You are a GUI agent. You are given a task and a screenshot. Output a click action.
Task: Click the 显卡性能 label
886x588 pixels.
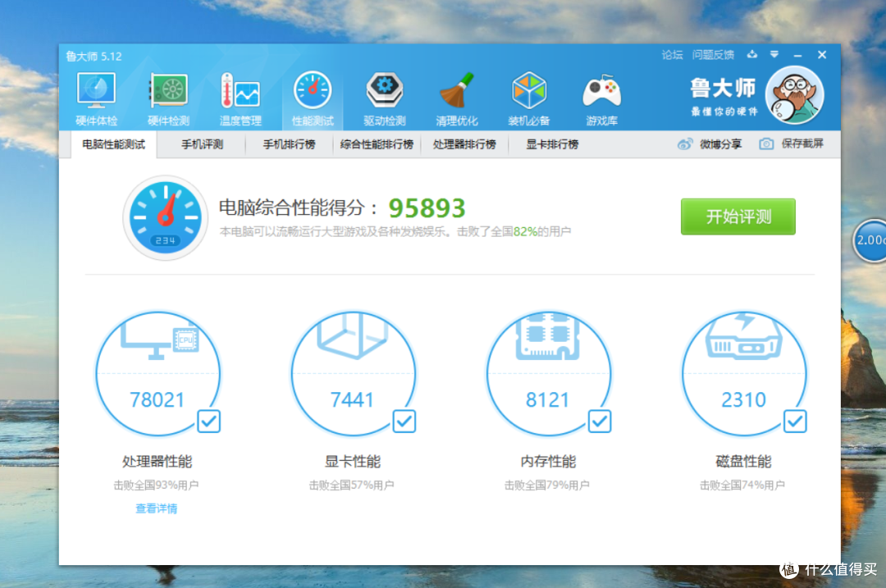click(353, 462)
